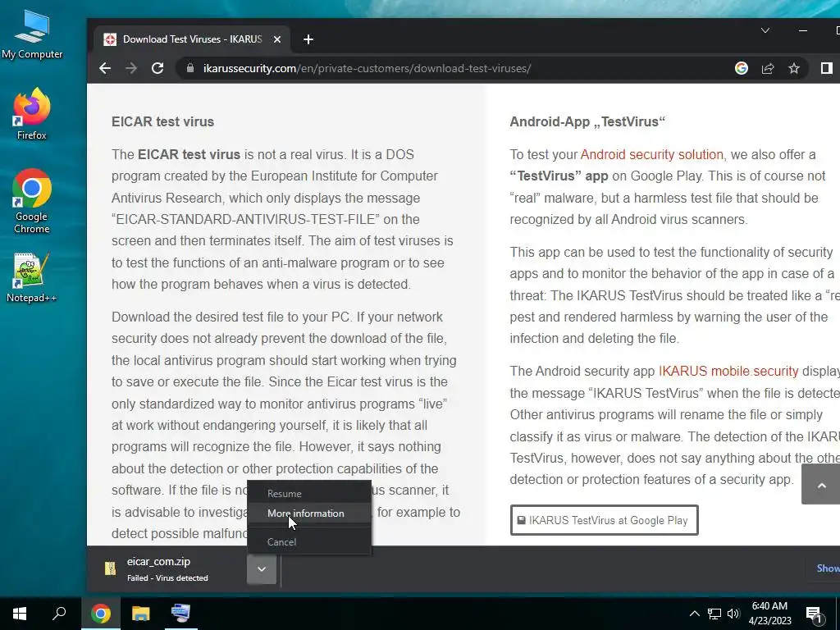Click the share page icon

768,68
